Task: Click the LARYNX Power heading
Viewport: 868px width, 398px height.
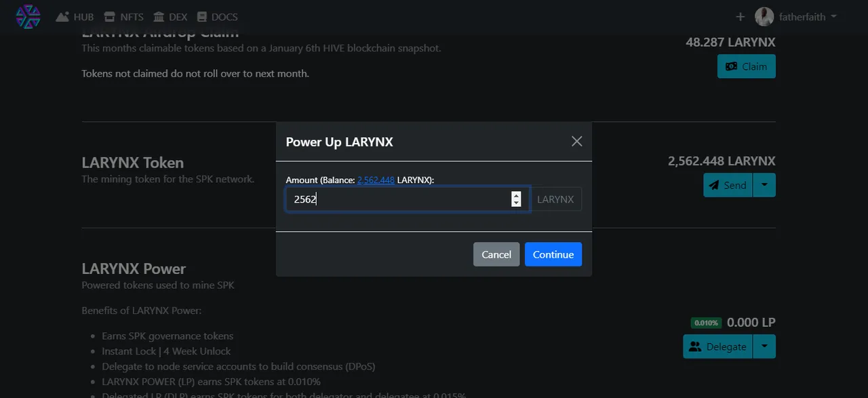Action: (x=134, y=268)
